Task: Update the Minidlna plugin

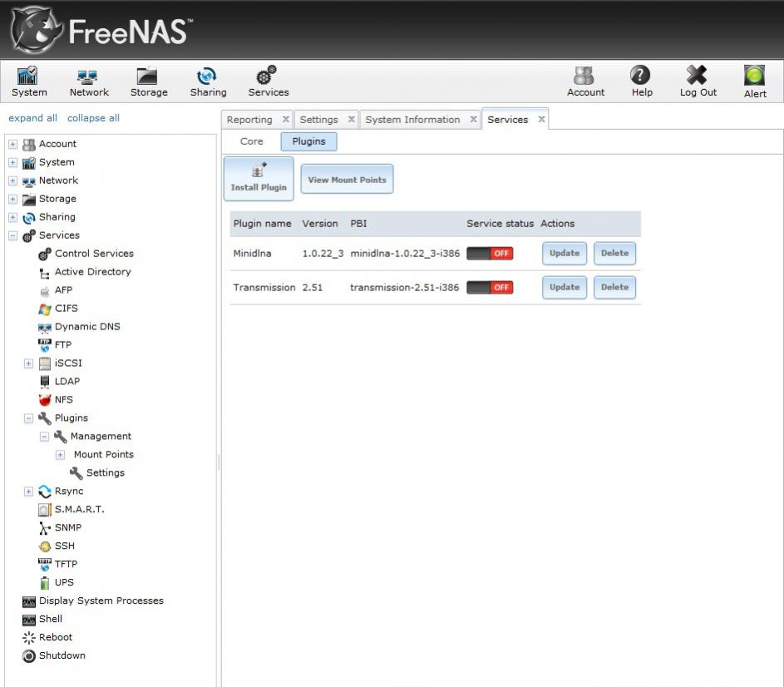Action: coord(565,253)
